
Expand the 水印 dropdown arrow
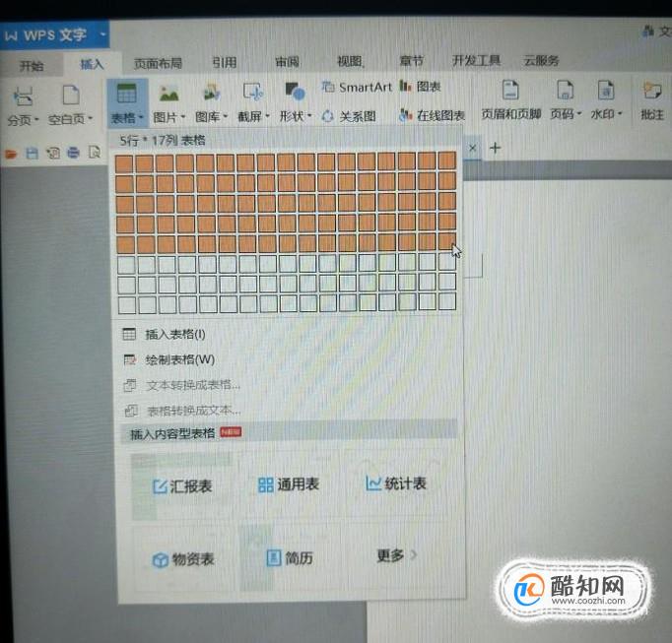[x=620, y=114]
